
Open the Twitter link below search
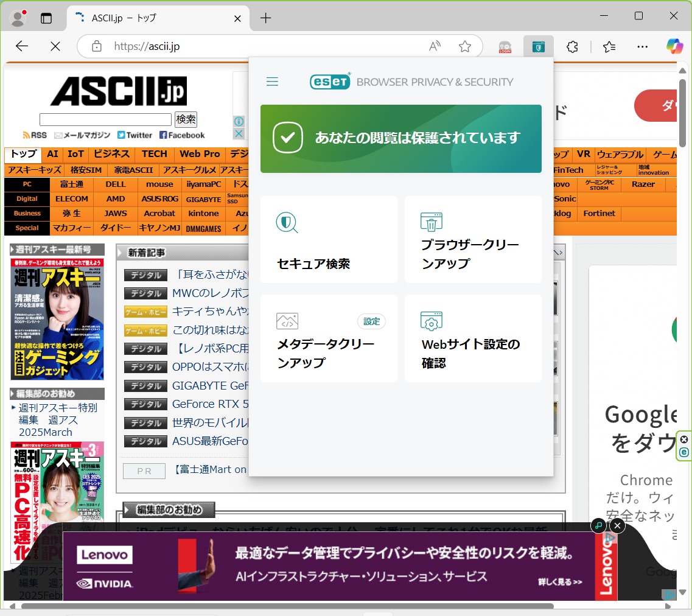[135, 135]
